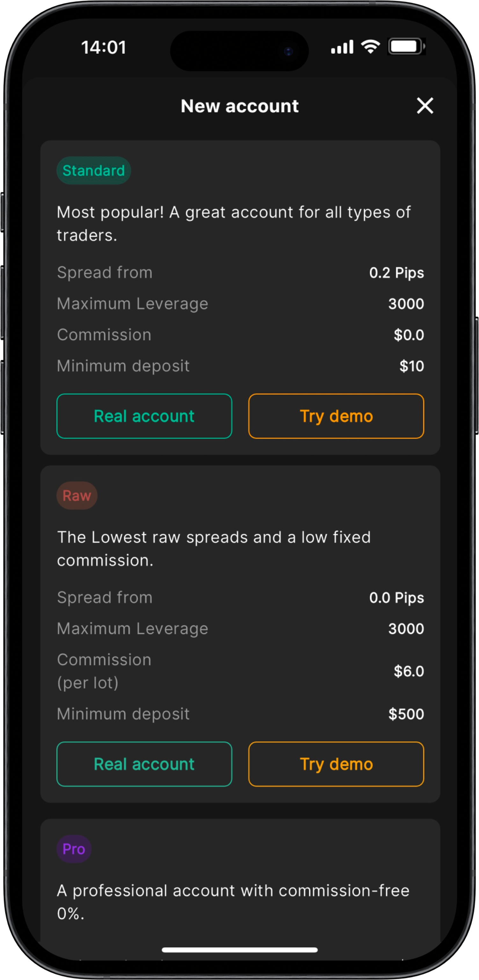Tap the New account title

240,106
